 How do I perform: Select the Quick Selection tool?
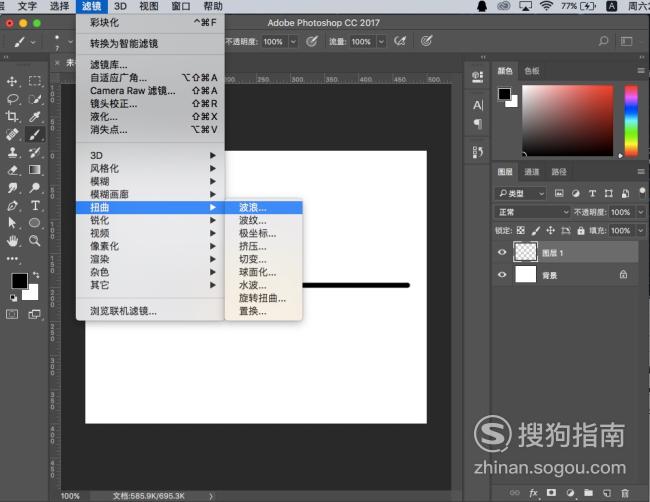click(34, 99)
